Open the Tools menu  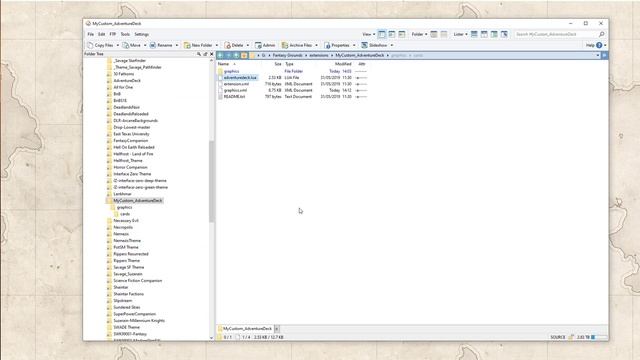tap(125, 34)
